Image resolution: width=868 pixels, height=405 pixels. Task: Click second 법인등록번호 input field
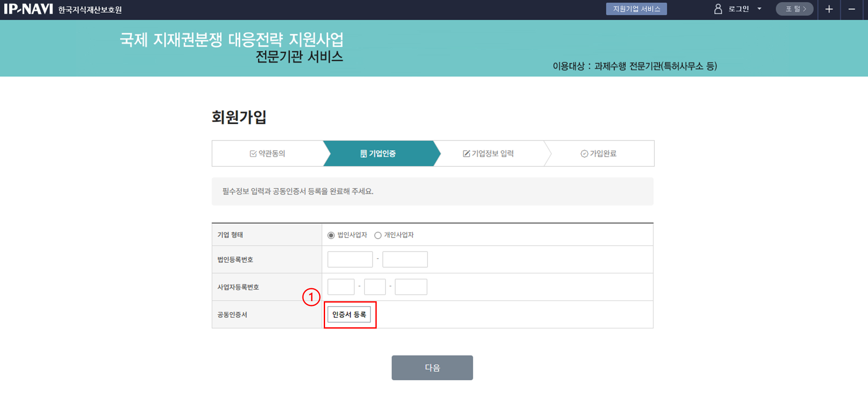point(405,260)
